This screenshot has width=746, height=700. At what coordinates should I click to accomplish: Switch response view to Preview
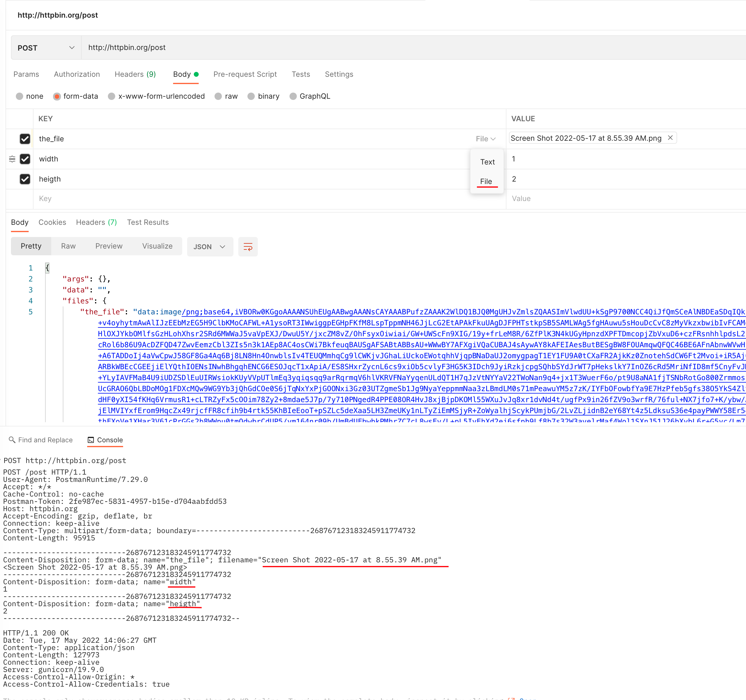pyautogui.click(x=109, y=246)
